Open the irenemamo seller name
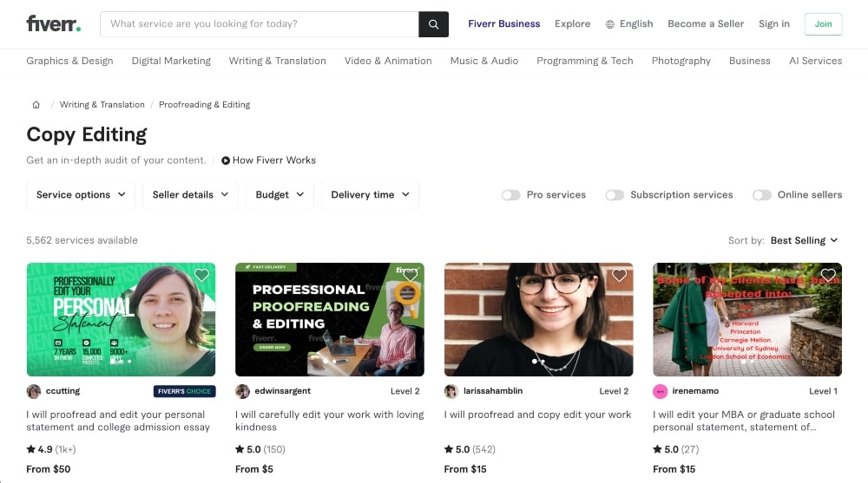This screenshot has height=483, width=868. pos(695,391)
